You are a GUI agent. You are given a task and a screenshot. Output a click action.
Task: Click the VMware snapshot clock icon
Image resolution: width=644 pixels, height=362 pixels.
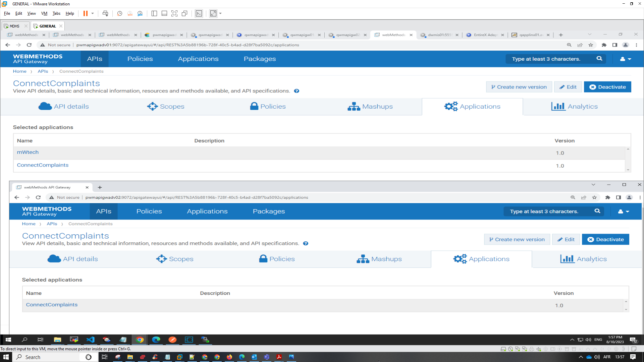point(119,13)
